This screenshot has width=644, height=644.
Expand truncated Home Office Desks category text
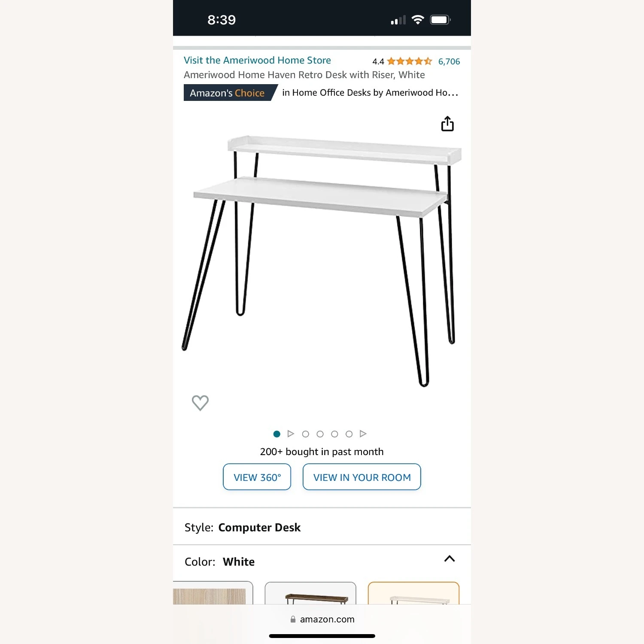pos(370,93)
